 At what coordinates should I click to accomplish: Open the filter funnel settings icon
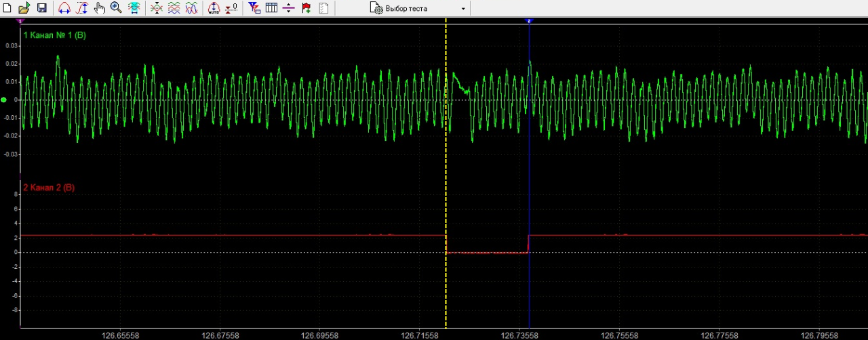click(x=254, y=8)
